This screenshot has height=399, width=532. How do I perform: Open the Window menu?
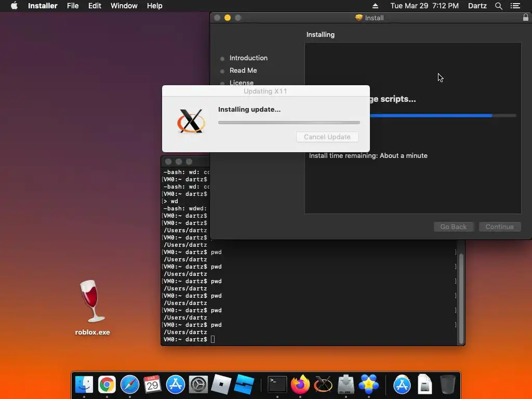click(124, 6)
